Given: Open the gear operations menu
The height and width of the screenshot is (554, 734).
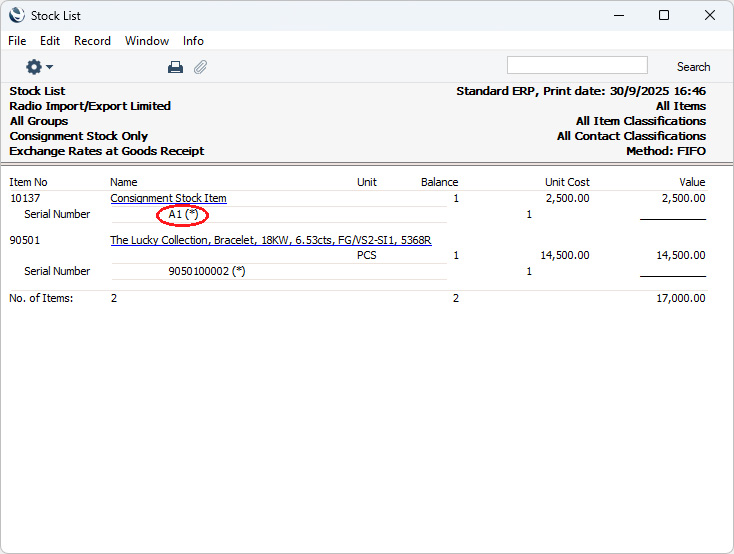Looking at the screenshot, I should 39,67.
